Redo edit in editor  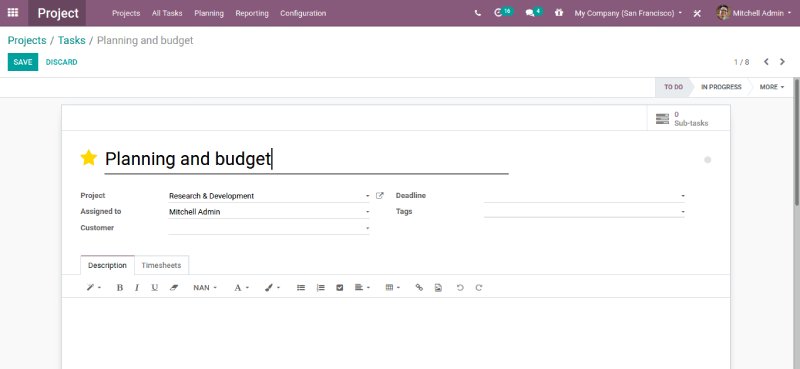479,287
